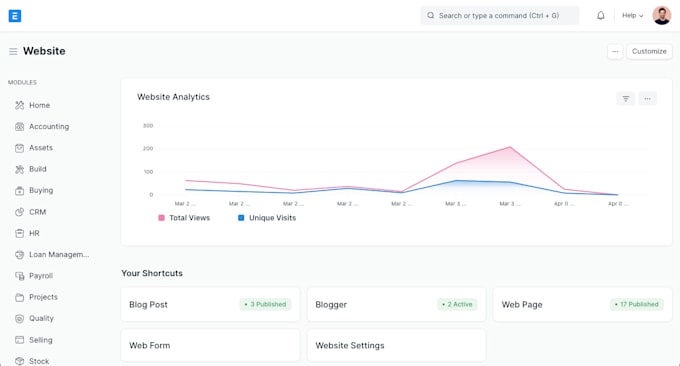This screenshot has width=680, height=366.
Task: Open the Blog Post shortcut
Action: (210, 304)
